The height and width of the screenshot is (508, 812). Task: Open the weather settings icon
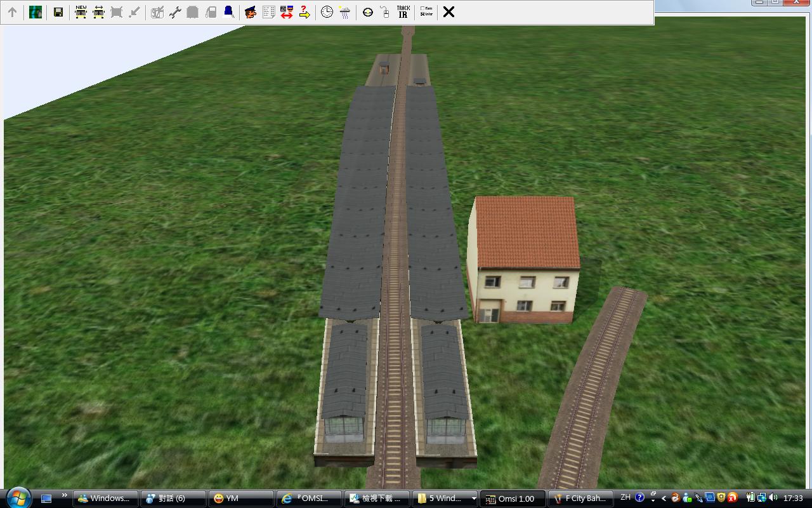tap(344, 12)
